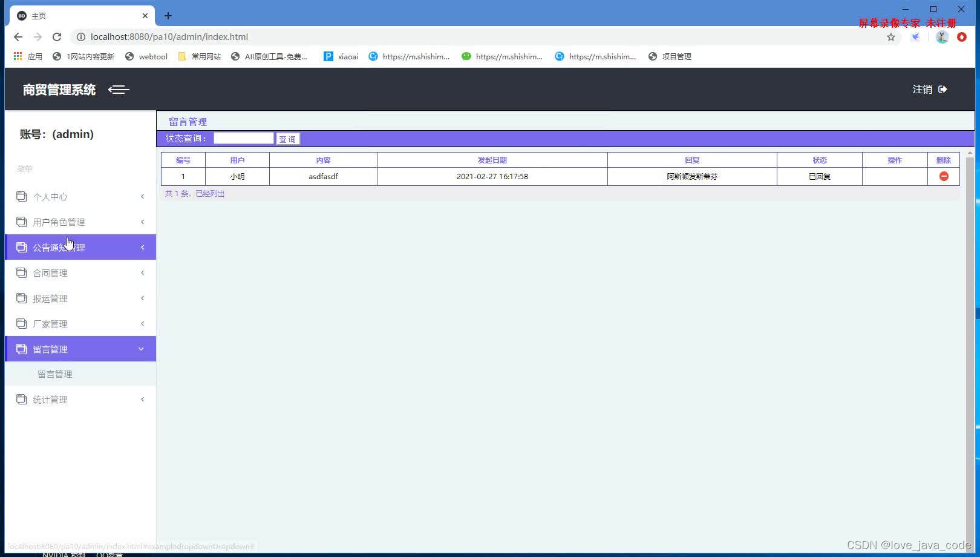Open the webtool bookmark
Screen dimensions: 980x557
146,56
